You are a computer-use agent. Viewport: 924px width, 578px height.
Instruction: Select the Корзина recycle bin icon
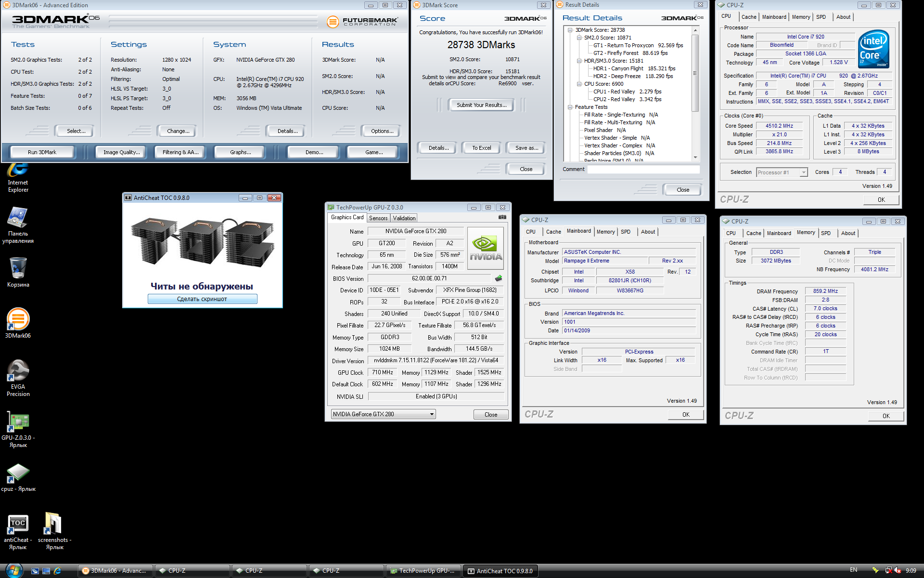point(18,272)
